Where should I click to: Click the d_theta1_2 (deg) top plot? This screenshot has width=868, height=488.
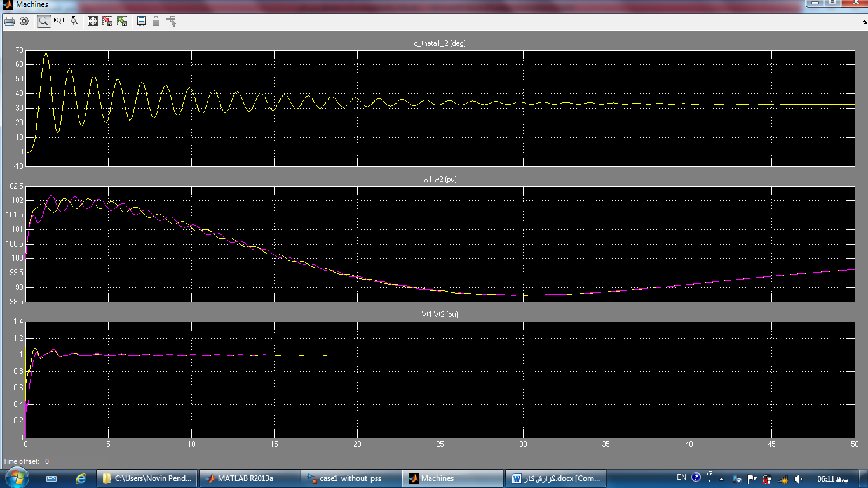click(x=440, y=108)
